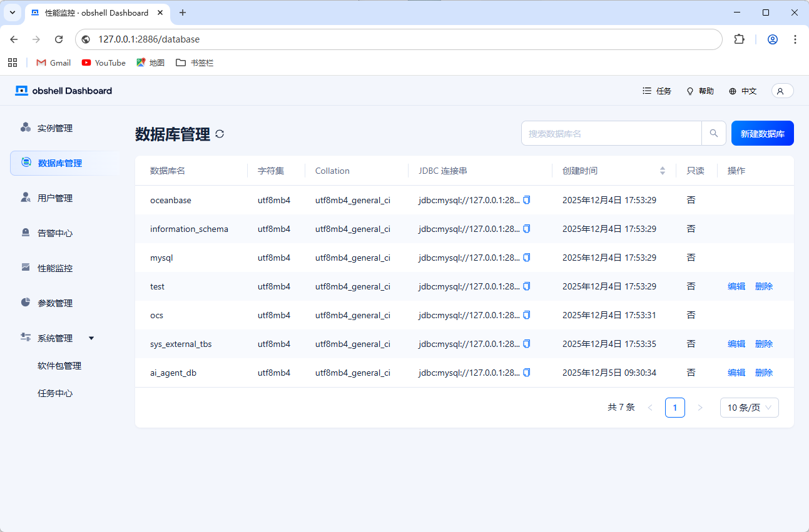Open the 任务 list in header
Viewport: 809px width, 532px height.
(x=656, y=91)
